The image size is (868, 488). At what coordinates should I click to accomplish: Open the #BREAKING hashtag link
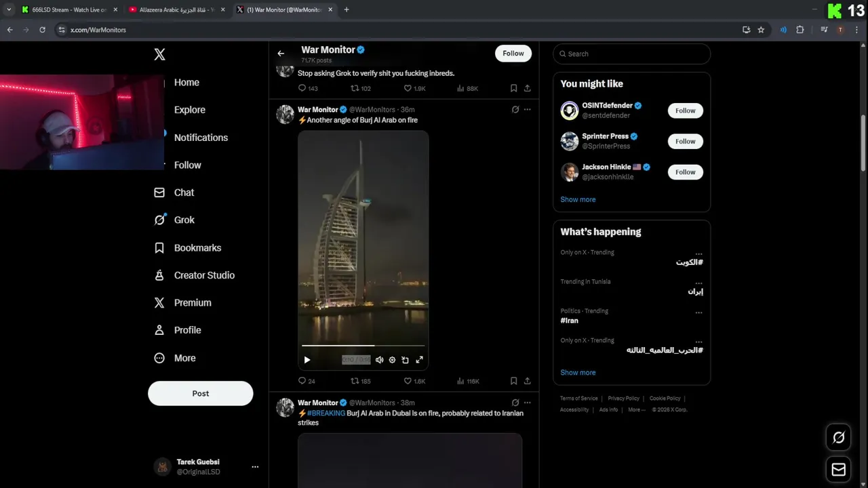(326, 413)
